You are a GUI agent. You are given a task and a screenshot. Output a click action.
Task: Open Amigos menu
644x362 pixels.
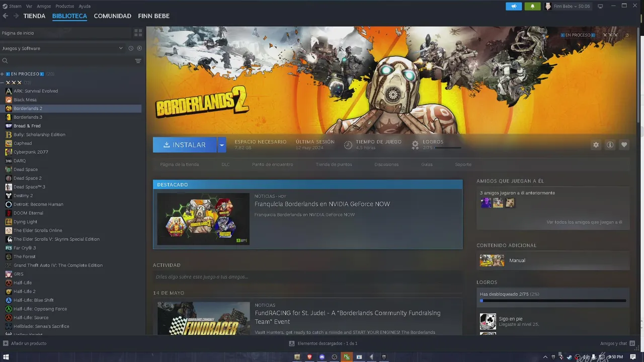point(44,6)
